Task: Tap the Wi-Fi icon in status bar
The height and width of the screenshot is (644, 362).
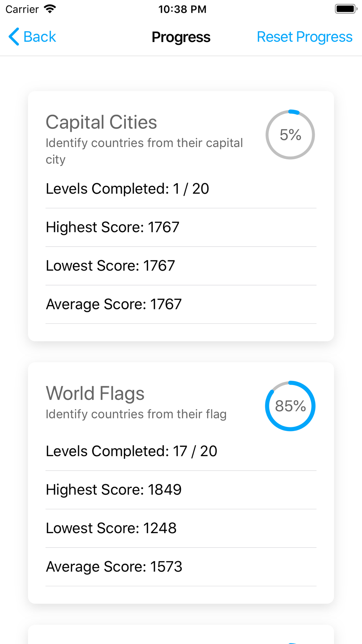Action: click(x=50, y=9)
